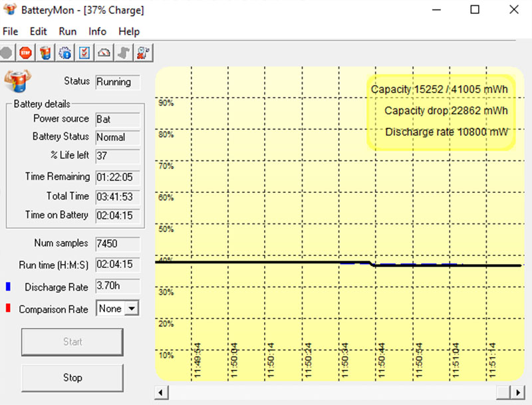Open the Run menu
The width and height of the screenshot is (532, 405).
[x=67, y=31]
